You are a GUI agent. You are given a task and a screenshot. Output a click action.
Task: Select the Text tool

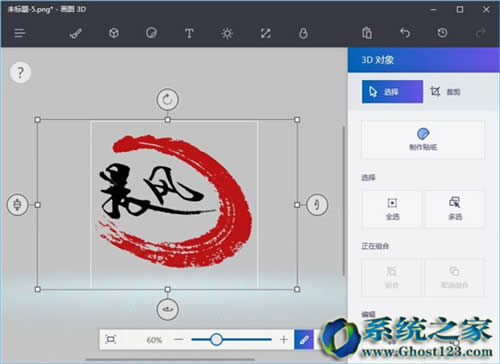[x=189, y=33]
